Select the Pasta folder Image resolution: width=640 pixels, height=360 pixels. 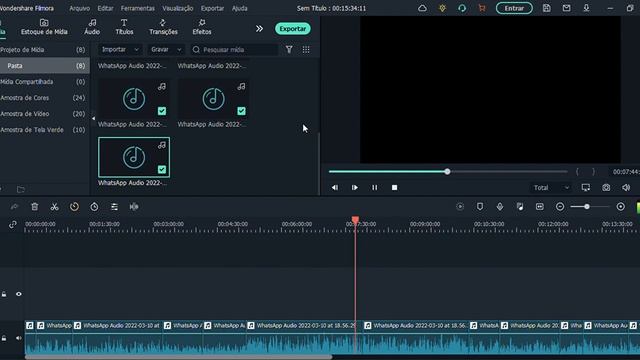click(x=43, y=66)
